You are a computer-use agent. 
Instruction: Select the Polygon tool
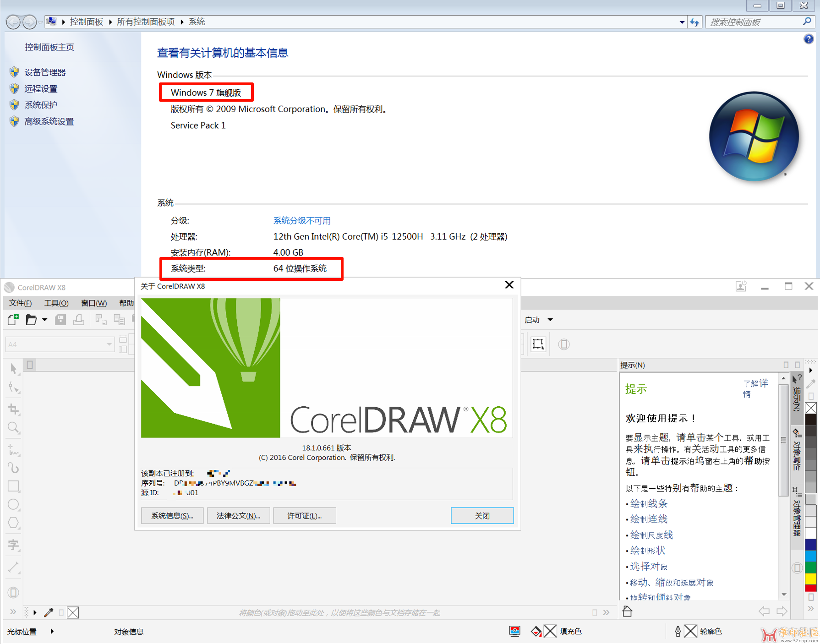[14, 523]
